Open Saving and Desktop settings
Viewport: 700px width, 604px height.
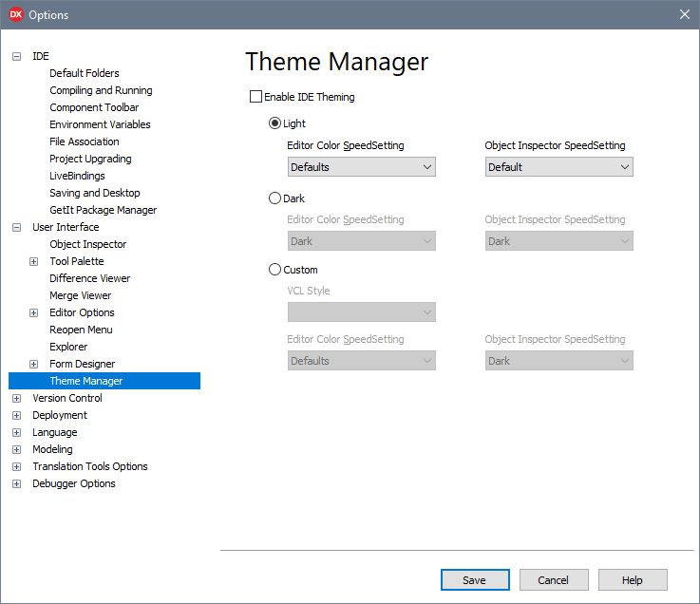[95, 193]
